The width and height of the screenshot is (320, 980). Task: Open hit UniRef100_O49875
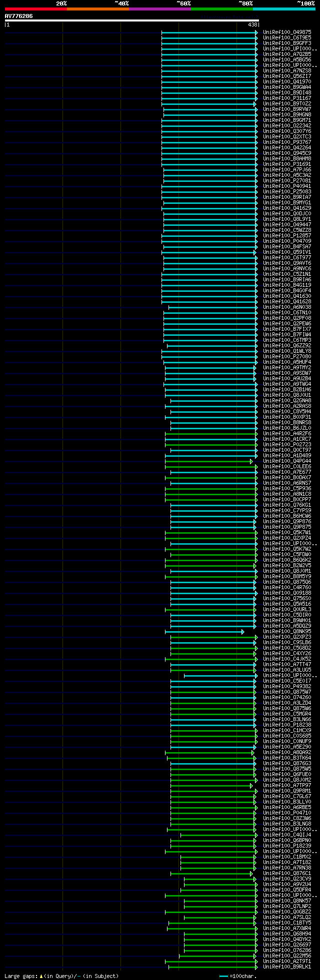point(287,32)
